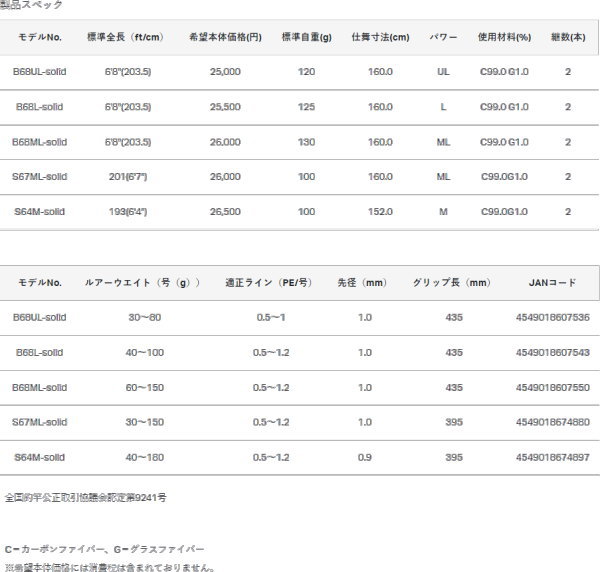
Task: Select the 標準全長 (ft/cm) column header
Action: pyautogui.click(x=125, y=37)
